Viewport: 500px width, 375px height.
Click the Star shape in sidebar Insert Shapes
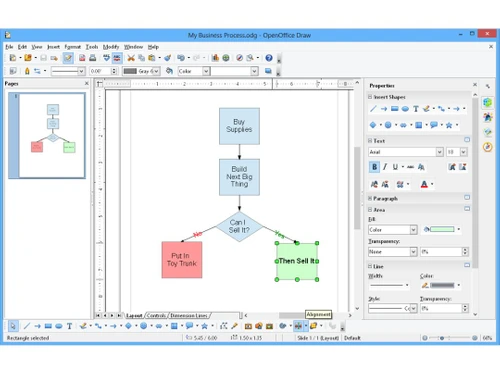pos(449,125)
